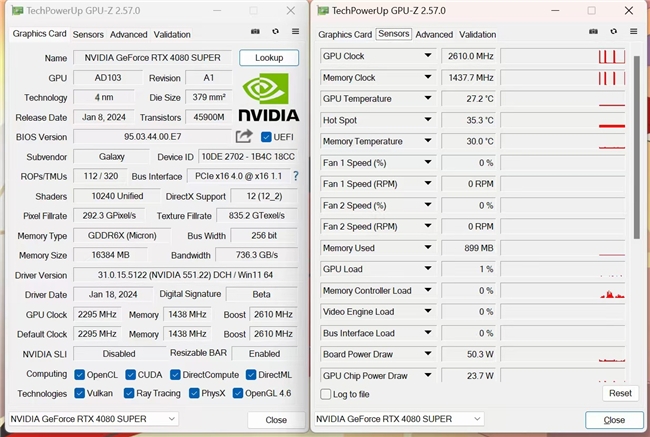Toggle the OpenGL 4.6 checkbox
The image size is (650, 437).
click(238, 393)
